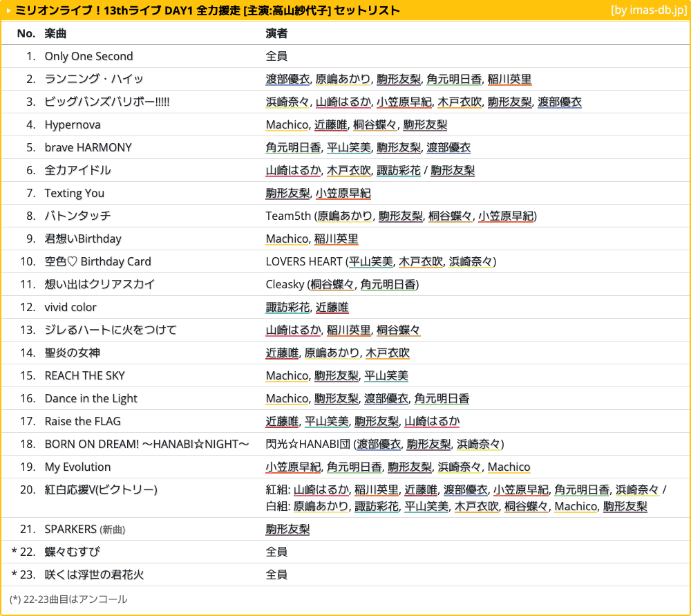Viewport: 691px width, 616px height.
Task: Click 駒形友梨 in the Texting You row
Action: click(x=287, y=193)
